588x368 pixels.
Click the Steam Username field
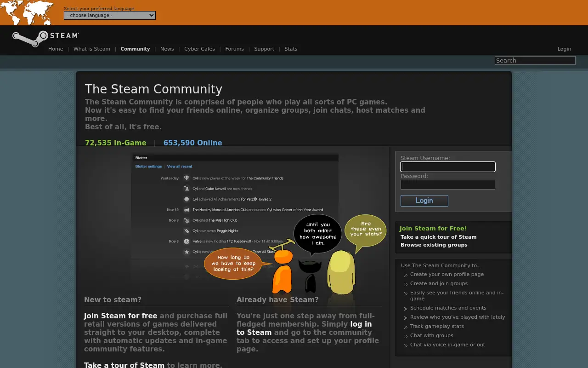click(x=448, y=167)
